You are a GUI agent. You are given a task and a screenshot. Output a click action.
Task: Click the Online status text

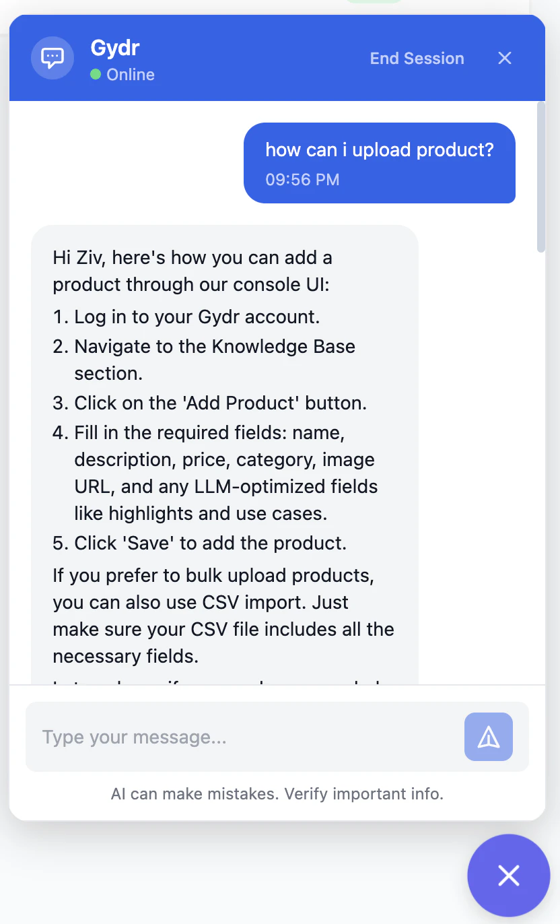pyautogui.click(x=131, y=74)
